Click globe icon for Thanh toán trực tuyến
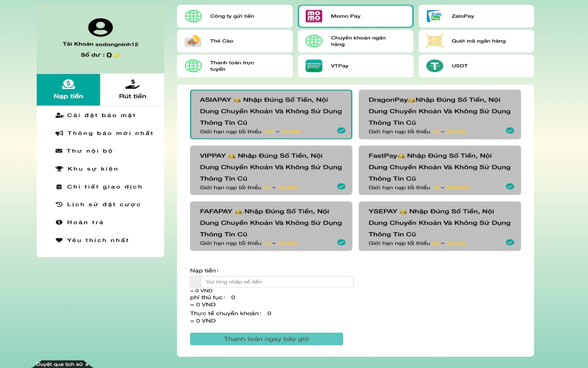This screenshot has height=368, width=588. [x=193, y=66]
